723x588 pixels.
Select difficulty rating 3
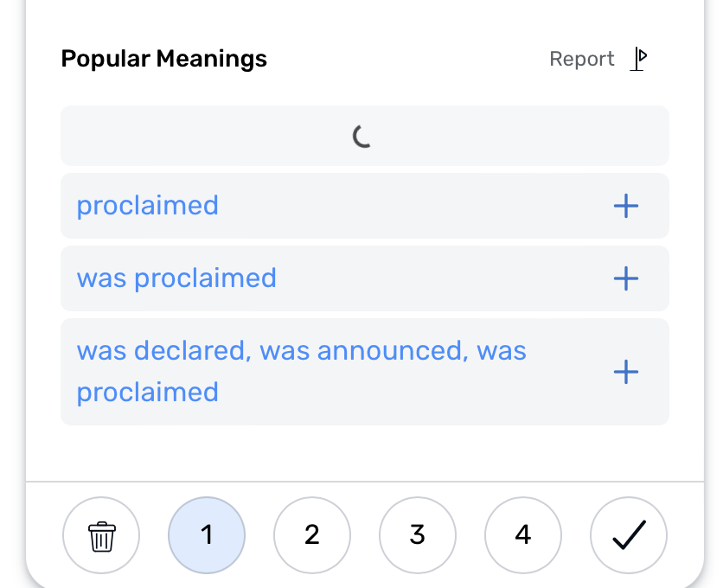[418, 535]
